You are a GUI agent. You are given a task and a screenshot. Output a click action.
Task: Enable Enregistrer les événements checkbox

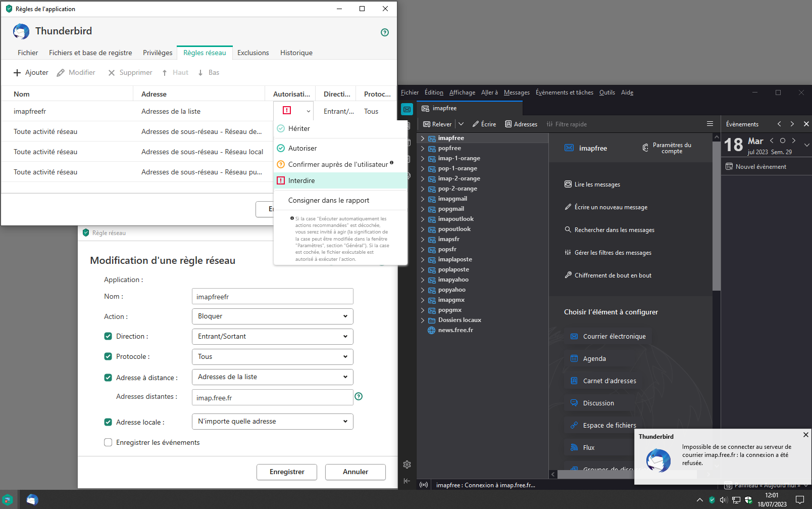coord(108,442)
